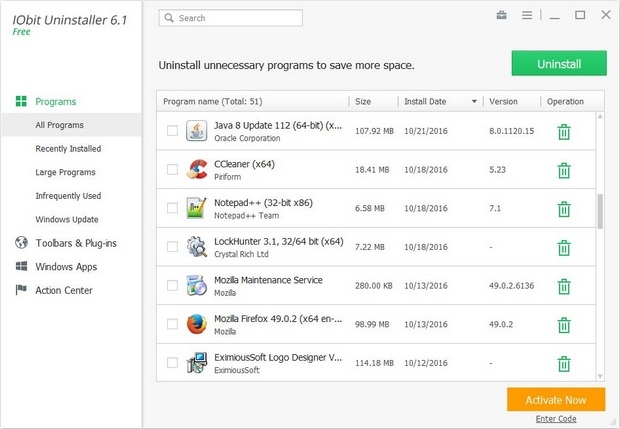This screenshot has width=620, height=429.
Task: Select the EximiousSoft Logo Designer name
Action: pyautogui.click(x=278, y=357)
